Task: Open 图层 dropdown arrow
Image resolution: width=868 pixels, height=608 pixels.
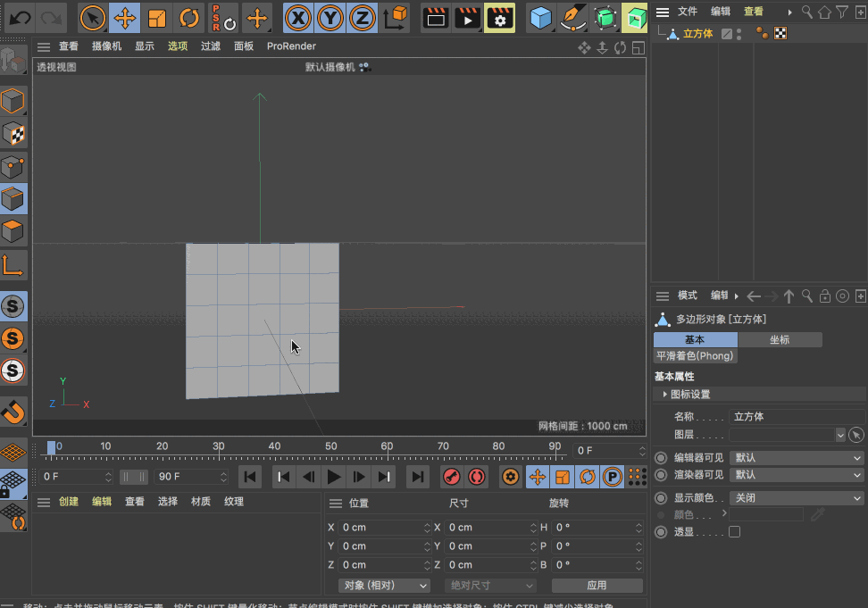Action: click(840, 435)
